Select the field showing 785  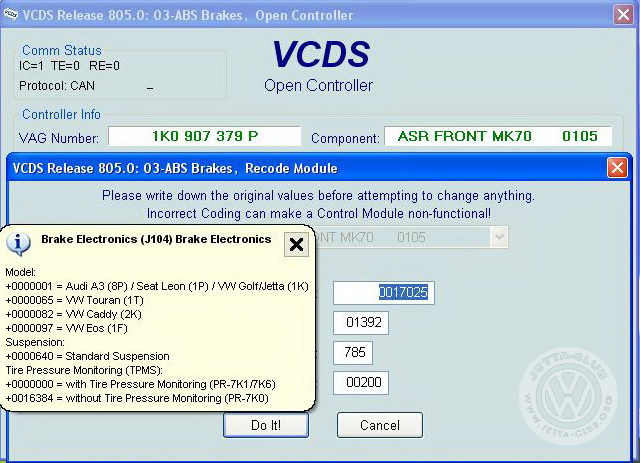pos(353,353)
